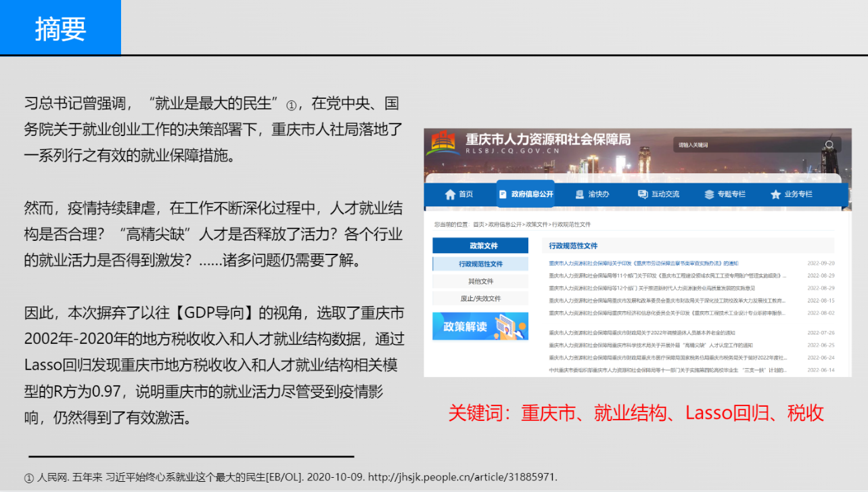
Task: Open the 12个部门 人力资源服务业高质量发展 opinion
Action: [654, 288]
